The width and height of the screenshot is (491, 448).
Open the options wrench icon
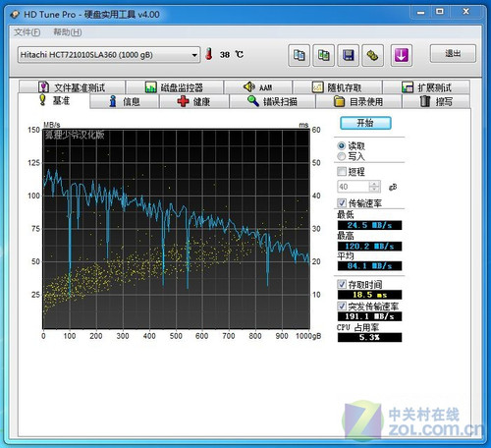pyautogui.click(x=372, y=55)
